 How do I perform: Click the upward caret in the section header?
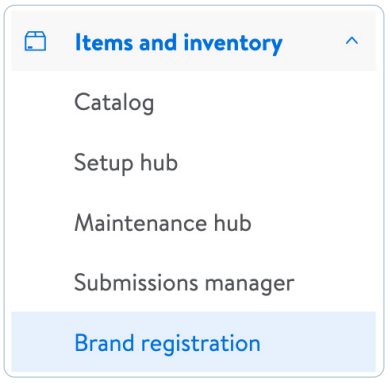coord(352,41)
